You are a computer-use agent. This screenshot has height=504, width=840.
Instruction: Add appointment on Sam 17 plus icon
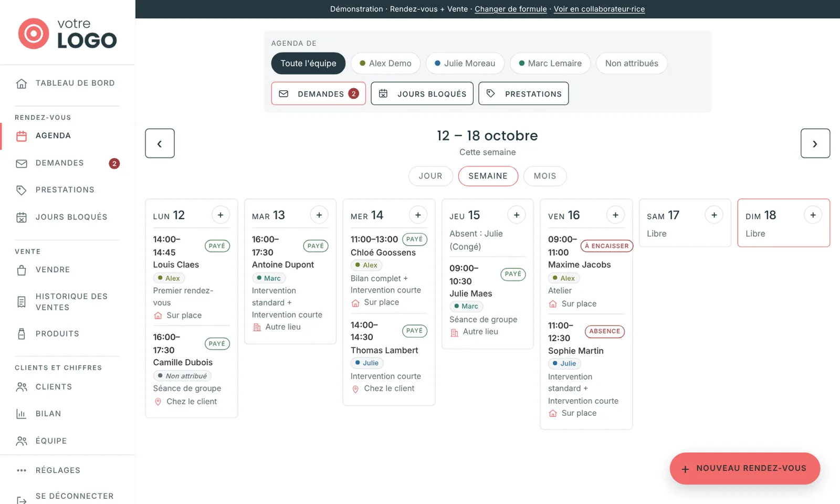coord(714,215)
